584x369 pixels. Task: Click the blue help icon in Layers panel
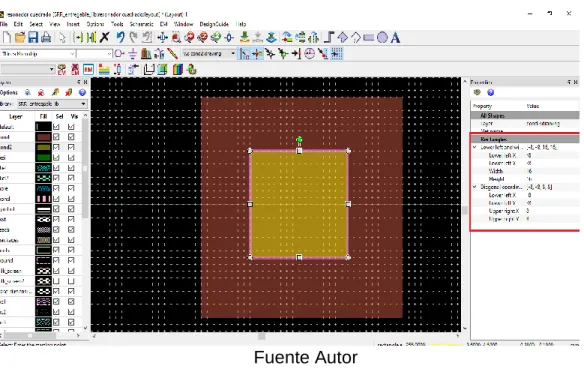(82, 92)
